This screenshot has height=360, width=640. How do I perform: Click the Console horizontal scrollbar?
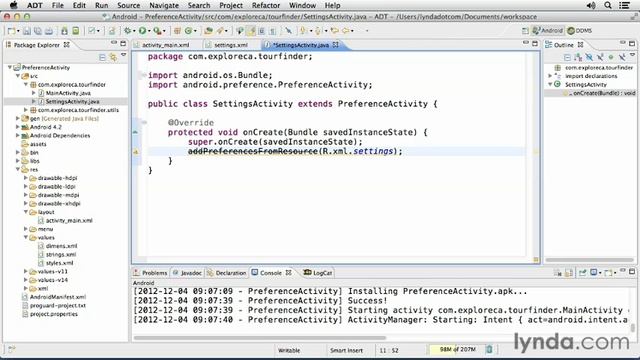[260, 338]
